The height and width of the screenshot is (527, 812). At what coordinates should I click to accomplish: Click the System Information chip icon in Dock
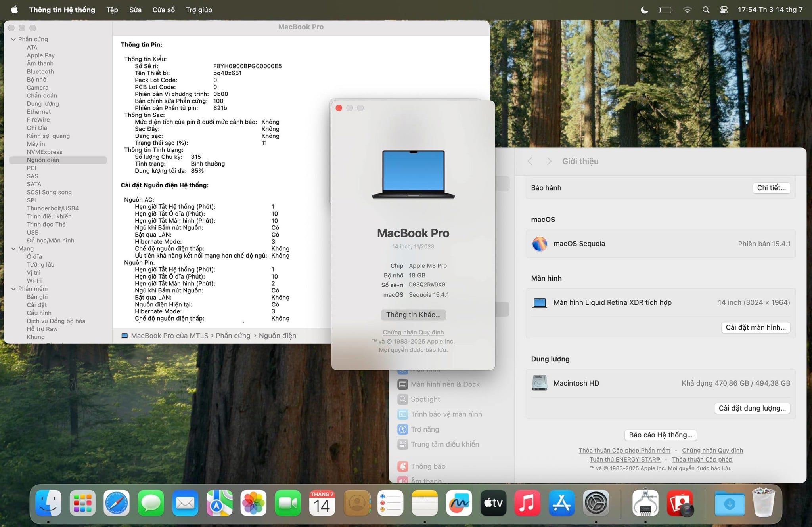[645, 503]
